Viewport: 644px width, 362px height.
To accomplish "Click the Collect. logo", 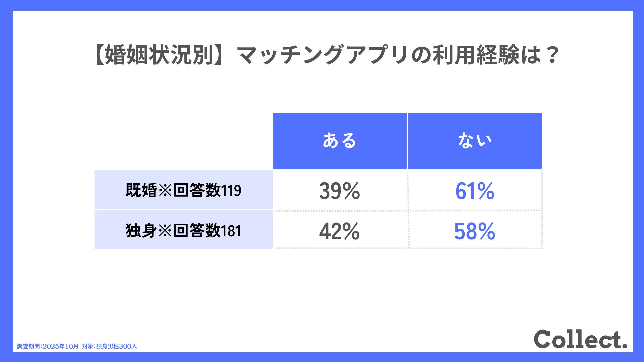I will point(580,339).
